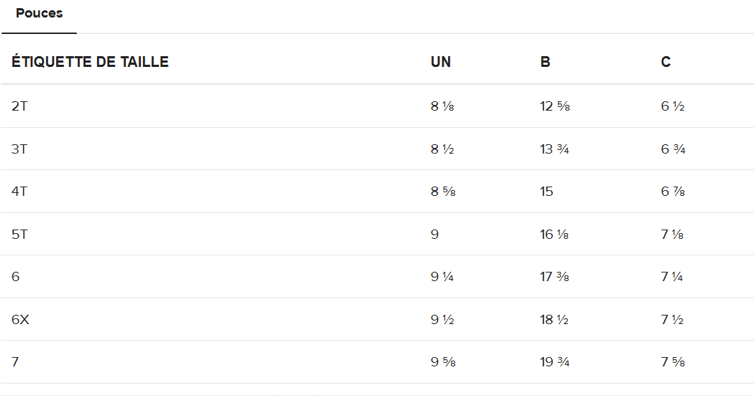Click the 19 ¾ value in row 7
The height and width of the screenshot is (396, 754).
554,362
